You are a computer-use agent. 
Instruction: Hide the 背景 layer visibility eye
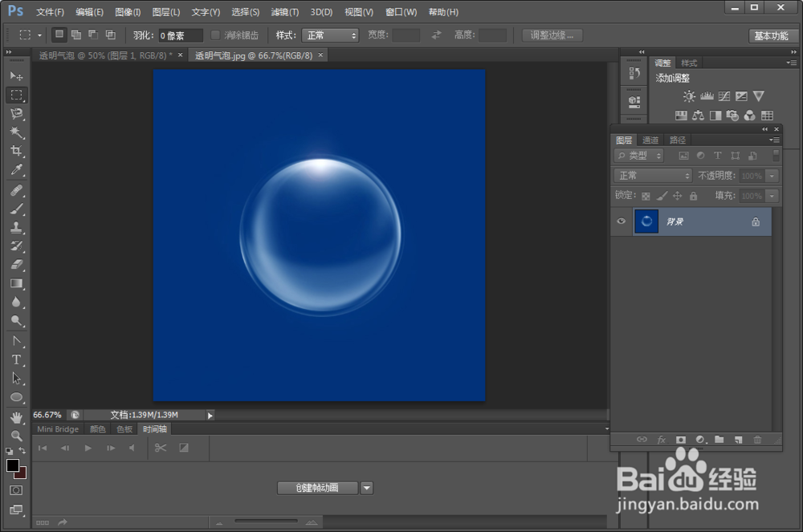[x=622, y=221]
